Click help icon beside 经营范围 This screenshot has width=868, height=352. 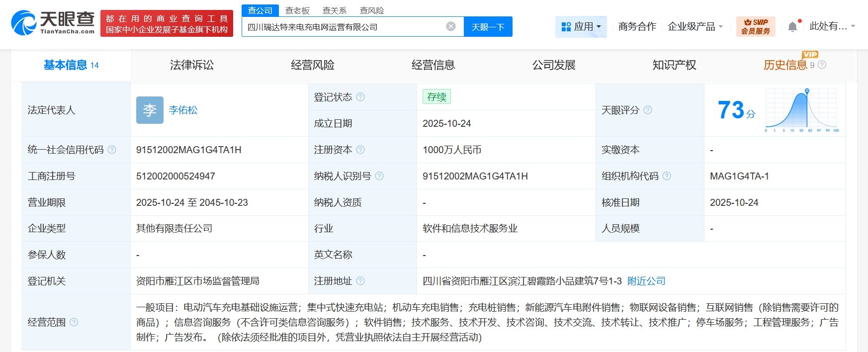74,322
